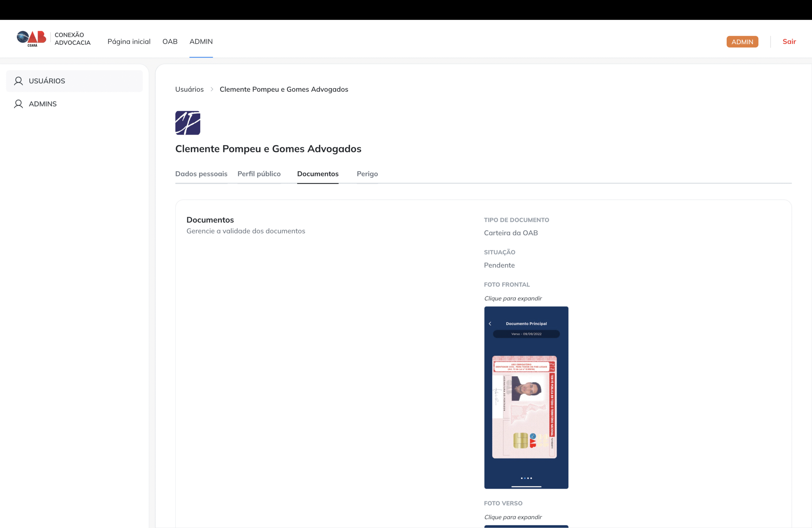Open USUÁRIOS in the sidebar
Image resolution: width=812 pixels, height=528 pixels.
[x=74, y=81]
